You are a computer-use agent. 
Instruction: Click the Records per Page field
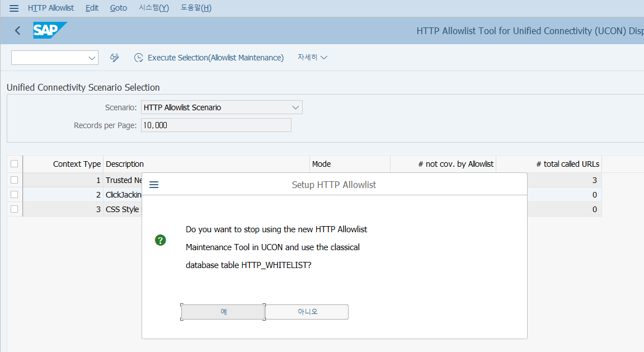pyautogui.click(x=216, y=125)
